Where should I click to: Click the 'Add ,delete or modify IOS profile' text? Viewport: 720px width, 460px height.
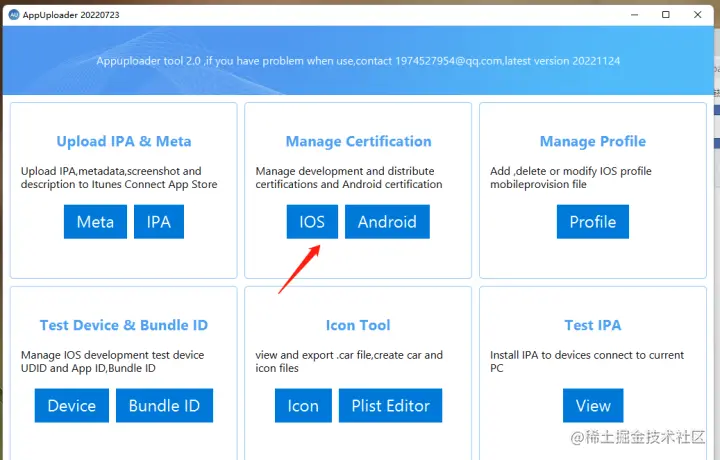[571, 178]
